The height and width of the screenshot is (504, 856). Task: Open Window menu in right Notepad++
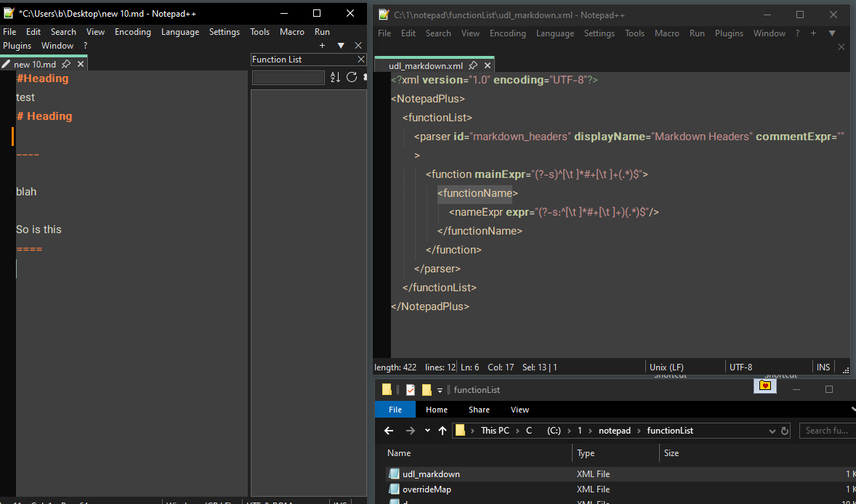770,33
